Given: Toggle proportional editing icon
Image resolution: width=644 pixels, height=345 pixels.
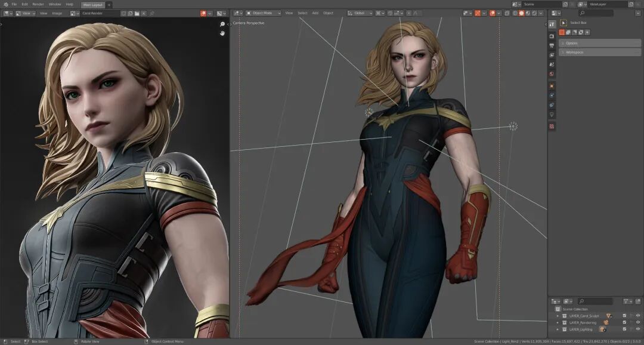Looking at the screenshot, I should [x=408, y=13].
